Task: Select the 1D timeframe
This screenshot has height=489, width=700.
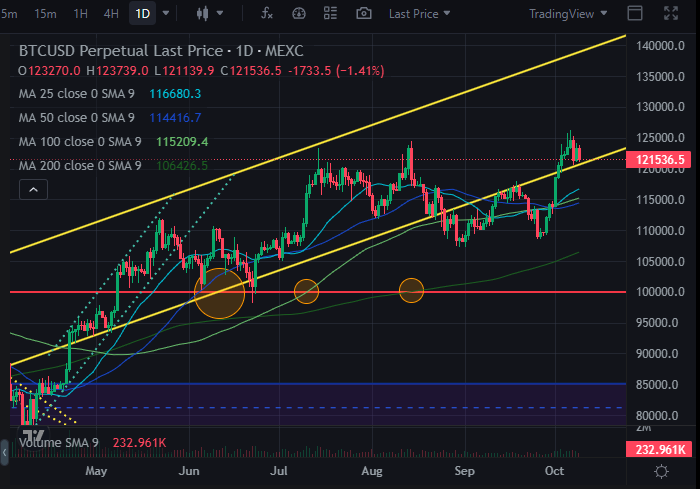Action: tap(143, 13)
